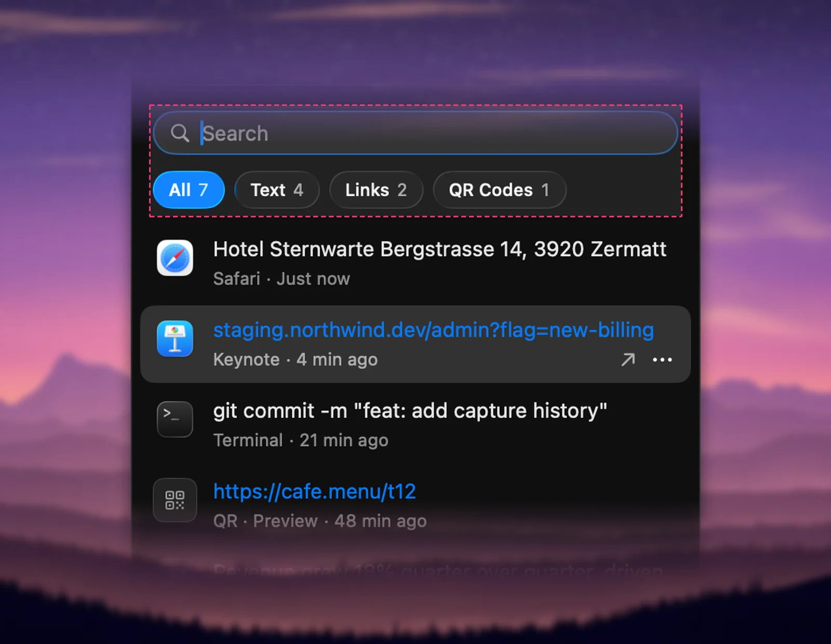The width and height of the screenshot is (831, 644).
Task: Select the Hotel Sternwarte Bergstrasse text capture
Action: 439,249
